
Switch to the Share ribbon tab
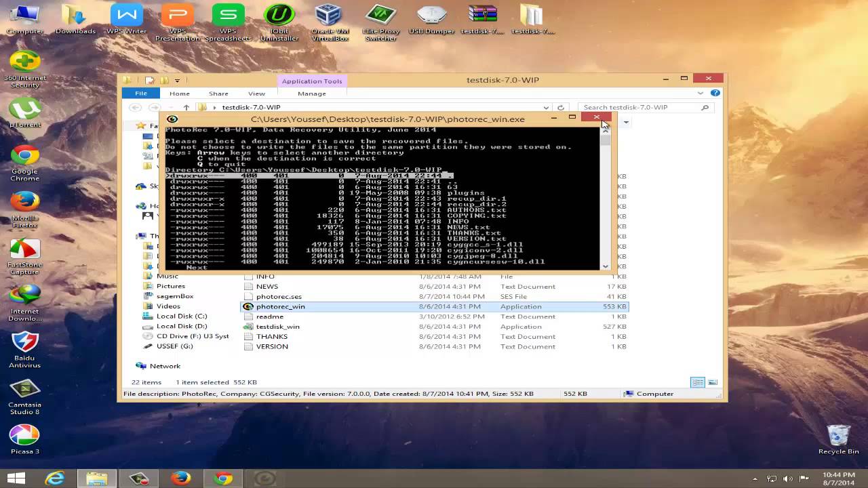pyautogui.click(x=218, y=94)
